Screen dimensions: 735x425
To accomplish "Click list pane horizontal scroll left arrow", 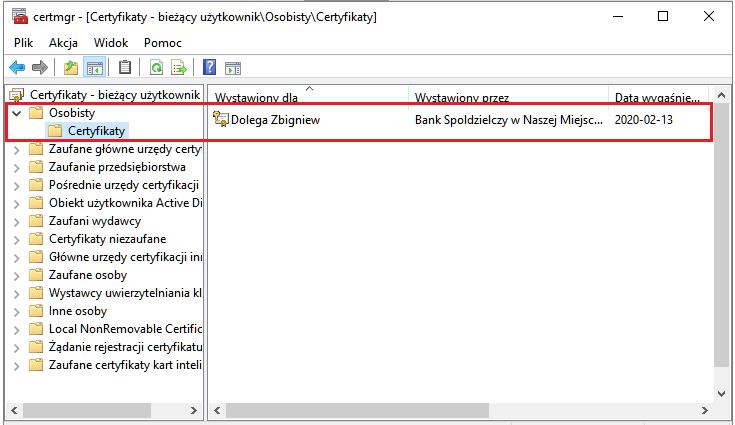I will point(217,410).
